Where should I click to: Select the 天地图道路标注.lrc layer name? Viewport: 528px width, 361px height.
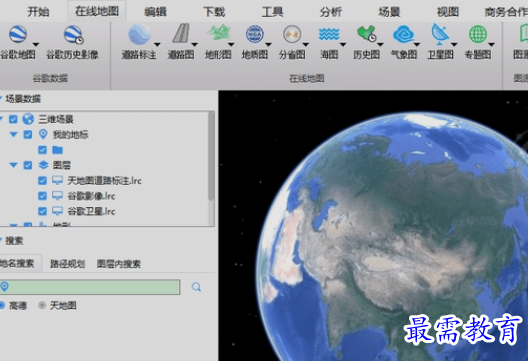click(x=104, y=181)
